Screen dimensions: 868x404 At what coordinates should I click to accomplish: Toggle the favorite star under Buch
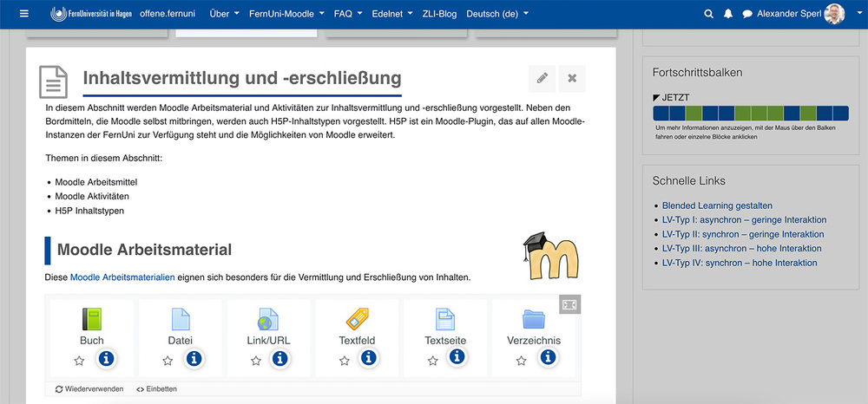pyautogui.click(x=79, y=361)
